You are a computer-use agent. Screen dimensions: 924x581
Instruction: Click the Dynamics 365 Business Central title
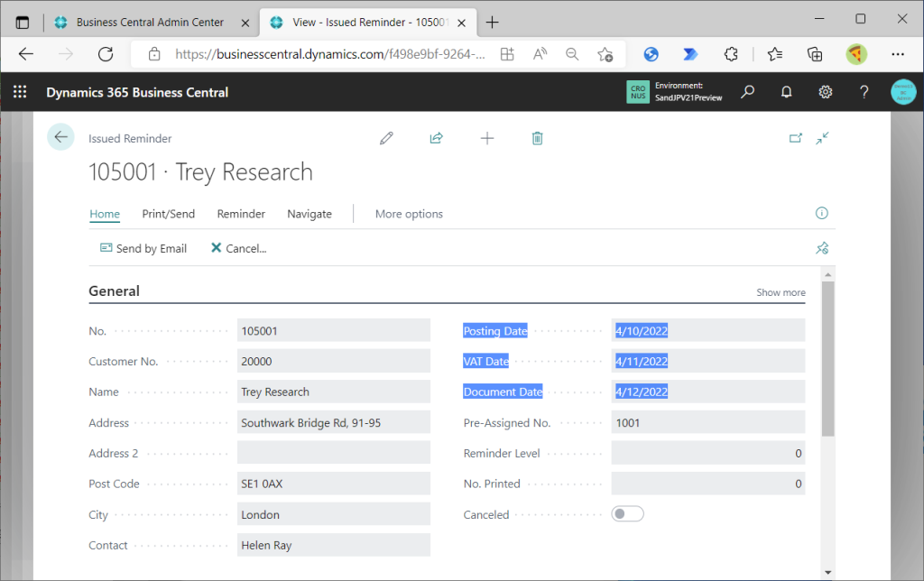click(x=137, y=92)
